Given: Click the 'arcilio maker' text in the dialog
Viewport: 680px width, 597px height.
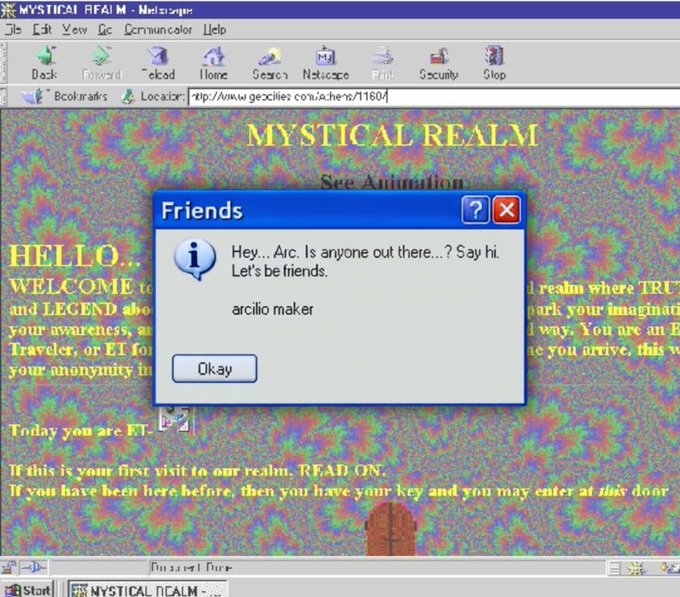Looking at the screenshot, I should (272, 309).
